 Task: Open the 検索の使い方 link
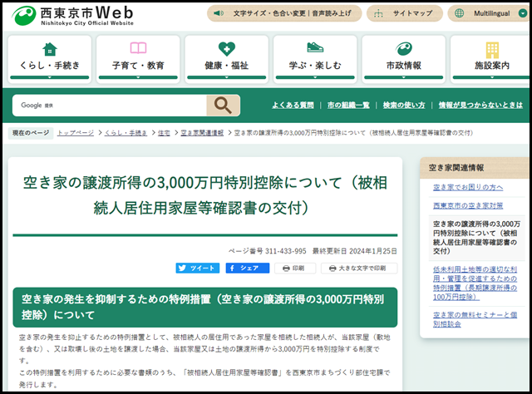click(x=404, y=106)
